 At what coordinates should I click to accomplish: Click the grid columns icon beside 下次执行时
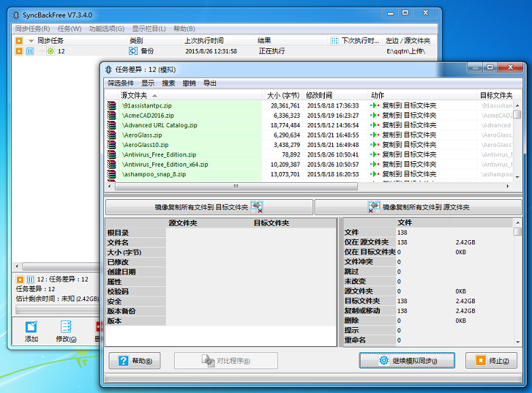pyautogui.click(x=334, y=41)
